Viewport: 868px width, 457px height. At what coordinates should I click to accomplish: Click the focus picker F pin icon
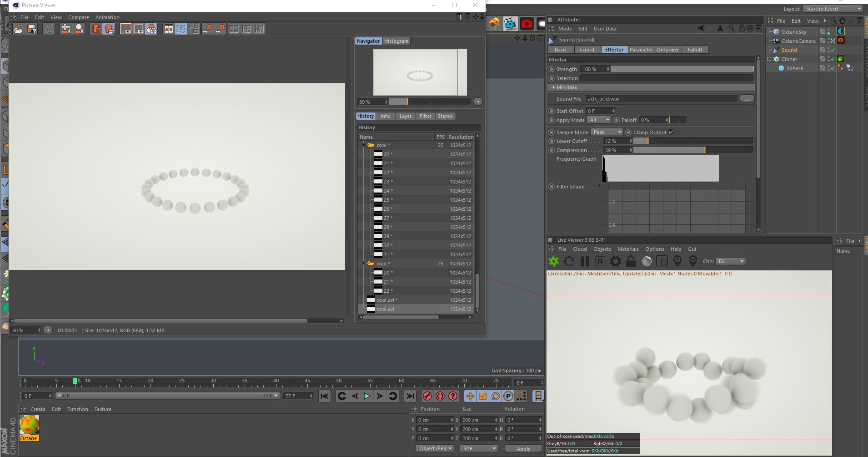(677, 261)
